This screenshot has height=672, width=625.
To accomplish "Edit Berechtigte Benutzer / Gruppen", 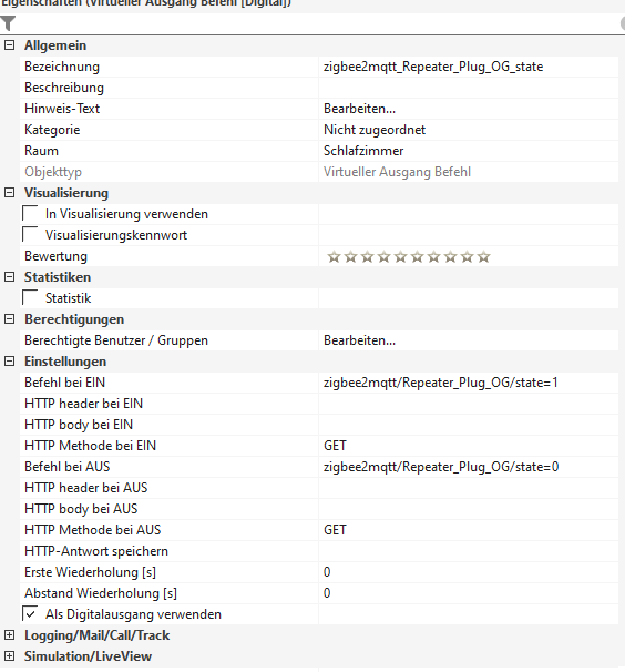I will point(360,340).
